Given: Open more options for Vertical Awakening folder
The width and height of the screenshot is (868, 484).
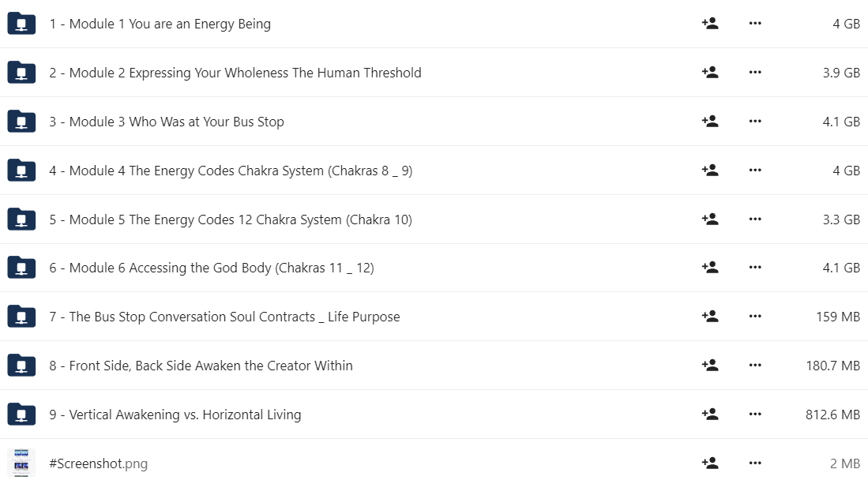Looking at the screenshot, I should click(x=755, y=414).
